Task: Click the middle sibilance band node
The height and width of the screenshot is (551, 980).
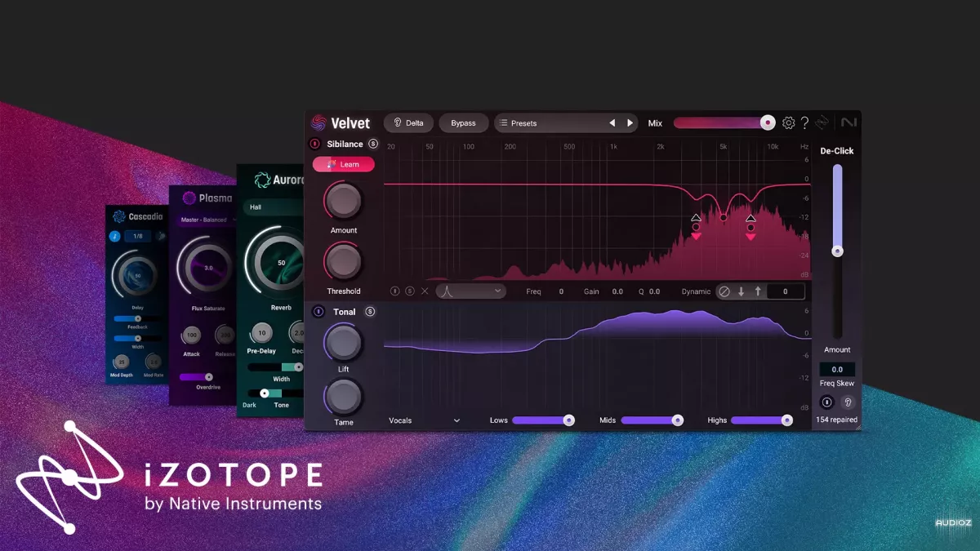Action: [x=724, y=217]
